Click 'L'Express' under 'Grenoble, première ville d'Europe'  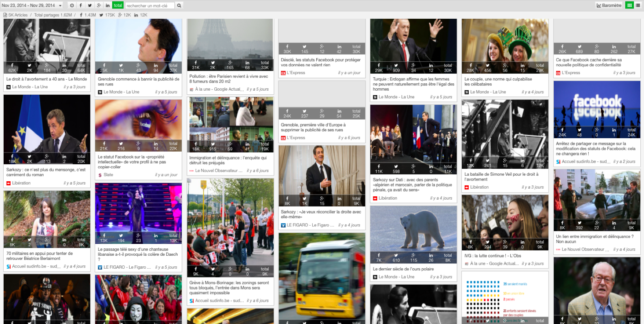pyautogui.click(x=296, y=138)
